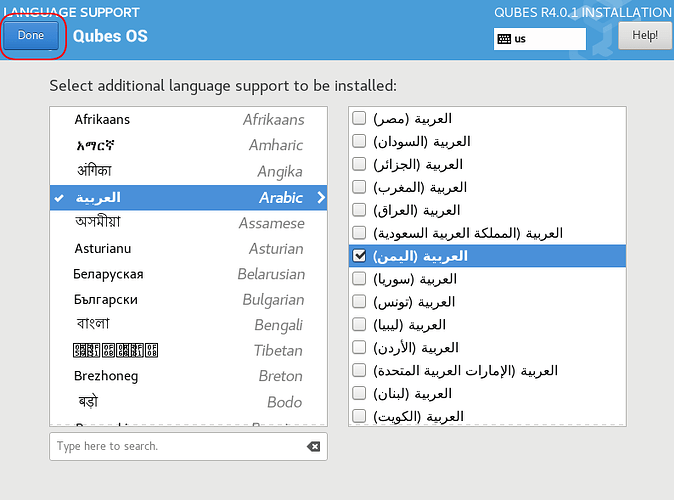Image resolution: width=674 pixels, height=500 pixels.
Task: Check the Arabic (Algeria) الجزائر checkbox
Action: pyautogui.click(x=359, y=164)
